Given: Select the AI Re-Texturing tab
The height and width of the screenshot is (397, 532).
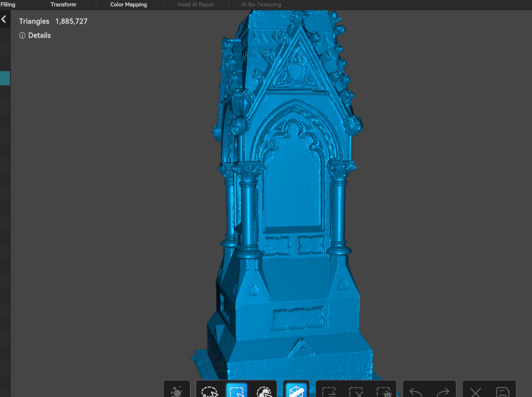Looking at the screenshot, I should (261, 5).
